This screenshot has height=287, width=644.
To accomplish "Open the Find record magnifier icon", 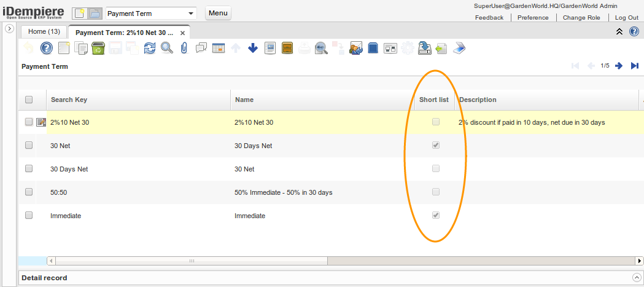I will click(x=166, y=48).
